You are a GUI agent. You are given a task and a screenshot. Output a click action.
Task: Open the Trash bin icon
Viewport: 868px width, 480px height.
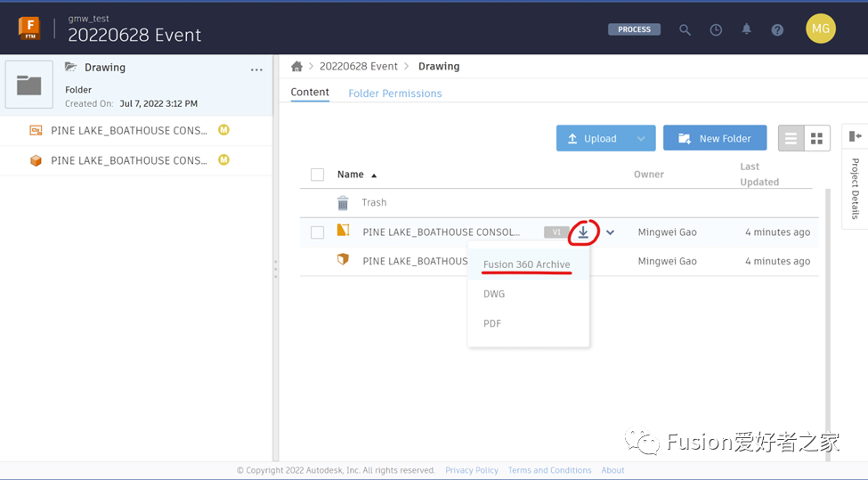pyautogui.click(x=343, y=203)
